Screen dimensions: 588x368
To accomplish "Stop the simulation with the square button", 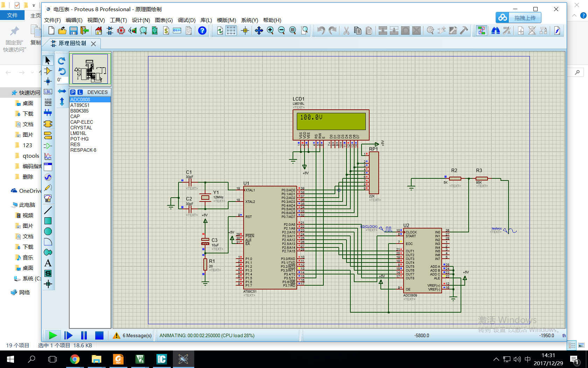I will (99, 335).
